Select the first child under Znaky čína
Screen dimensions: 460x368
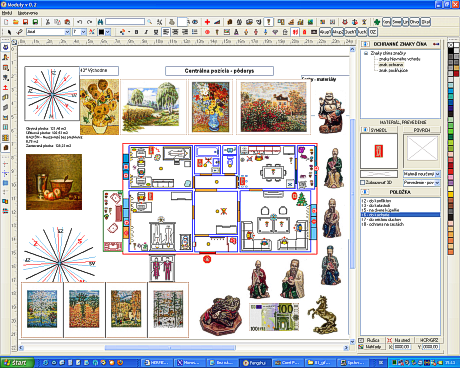(x=399, y=59)
